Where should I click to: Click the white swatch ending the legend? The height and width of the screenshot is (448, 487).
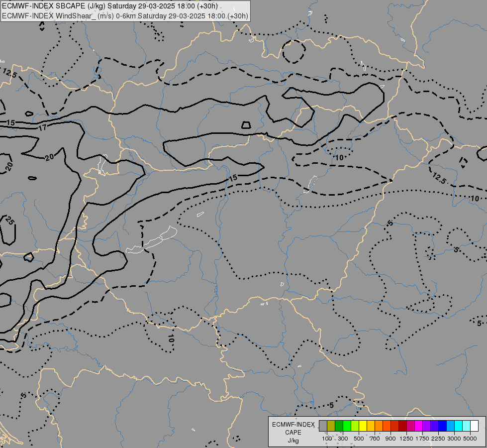475,426
